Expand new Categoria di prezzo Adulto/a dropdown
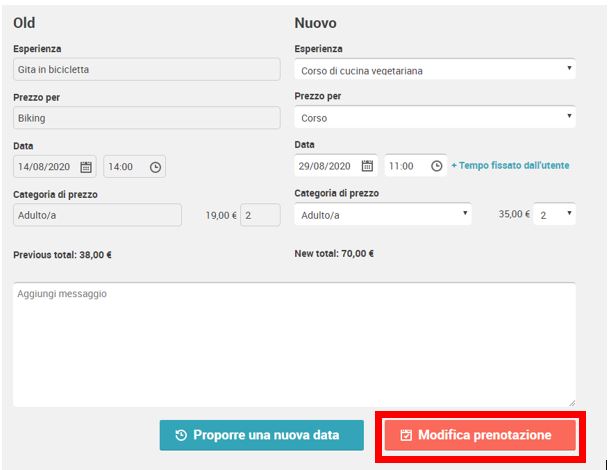The width and height of the screenshot is (611, 470). tap(383, 214)
